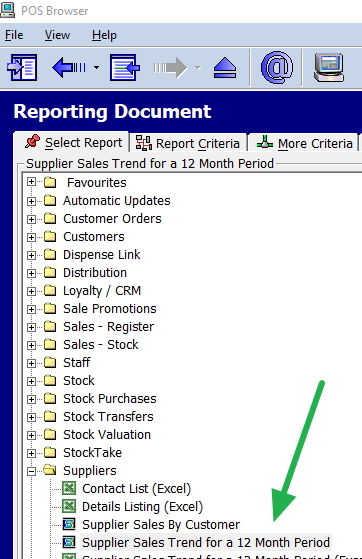Click the pushpin icon on Select Report tab
Viewport: 362px width, 559px height.
[32, 141]
